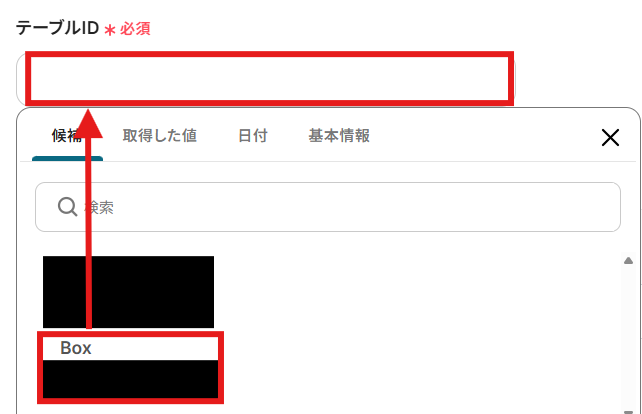Click the magnifying glass search icon

point(68,207)
